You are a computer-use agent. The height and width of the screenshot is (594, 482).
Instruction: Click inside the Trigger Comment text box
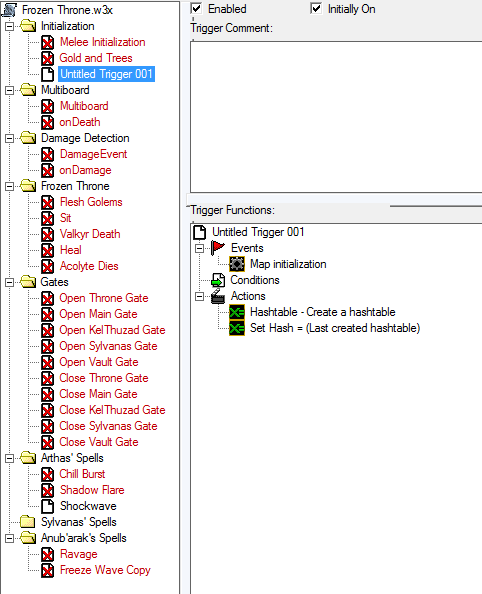coord(336,117)
